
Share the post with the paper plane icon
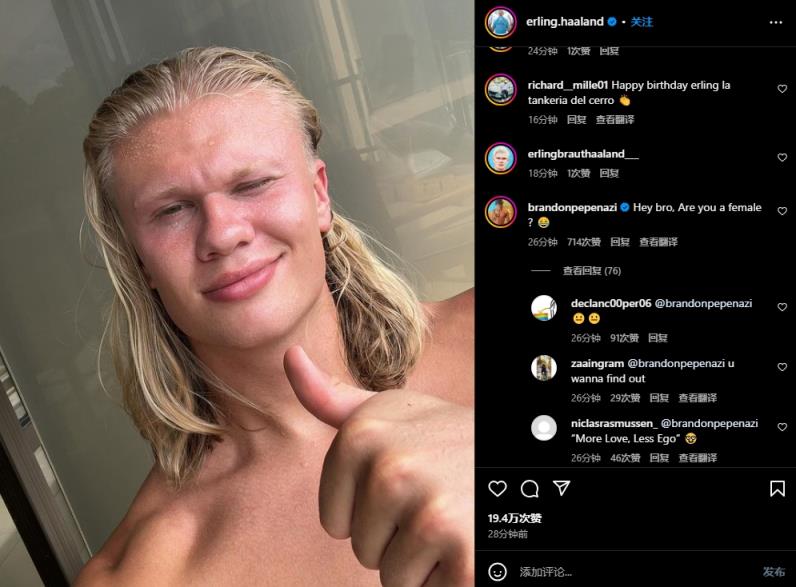tap(561, 488)
